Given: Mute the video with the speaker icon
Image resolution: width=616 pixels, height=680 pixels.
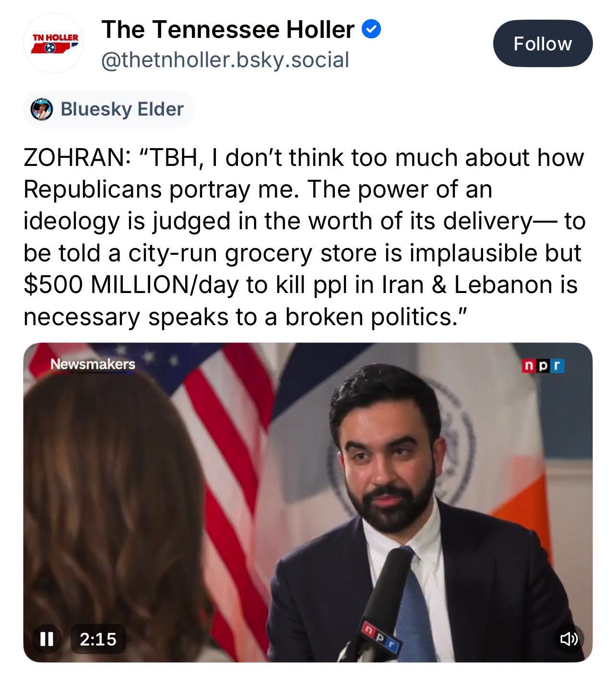Looking at the screenshot, I should pos(569,639).
